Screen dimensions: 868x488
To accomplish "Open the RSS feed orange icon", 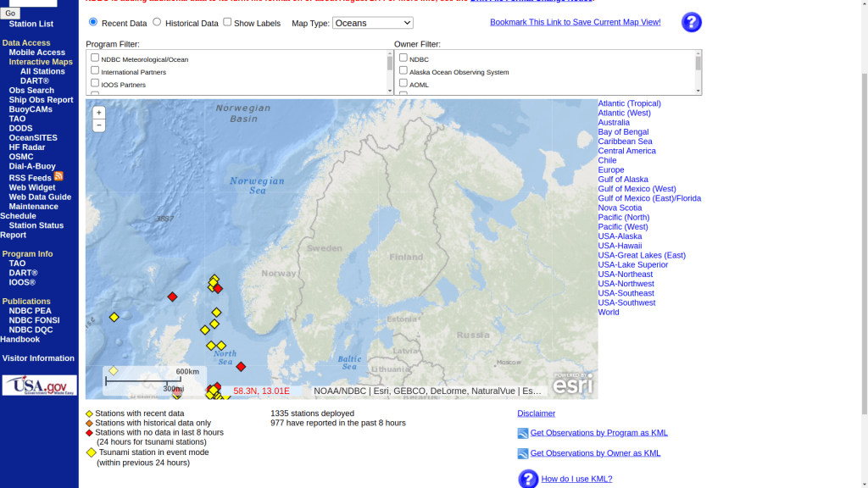I will tap(58, 176).
